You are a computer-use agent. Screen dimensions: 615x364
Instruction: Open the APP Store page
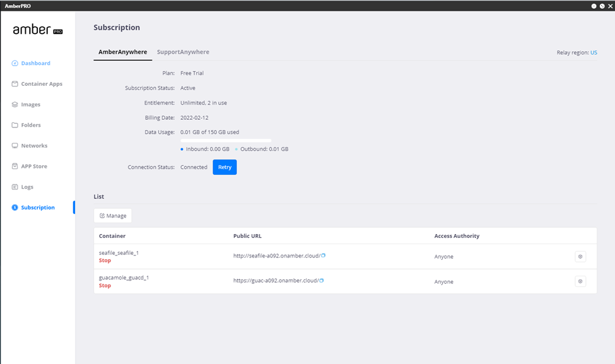pyautogui.click(x=34, y=167)
